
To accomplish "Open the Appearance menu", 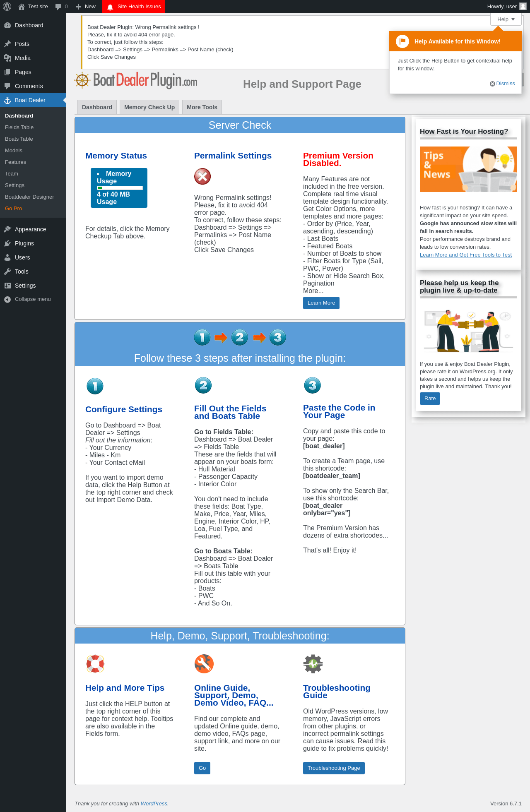I will tap(33, 229).
